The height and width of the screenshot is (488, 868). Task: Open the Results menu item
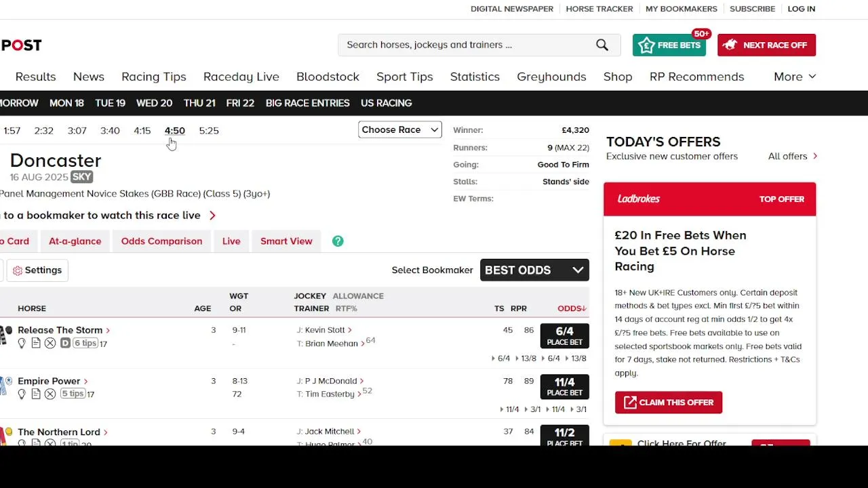(x=35, y=77)
